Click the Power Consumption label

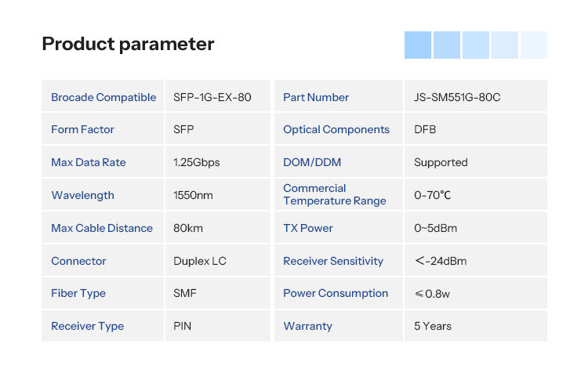tap(336, 293)
